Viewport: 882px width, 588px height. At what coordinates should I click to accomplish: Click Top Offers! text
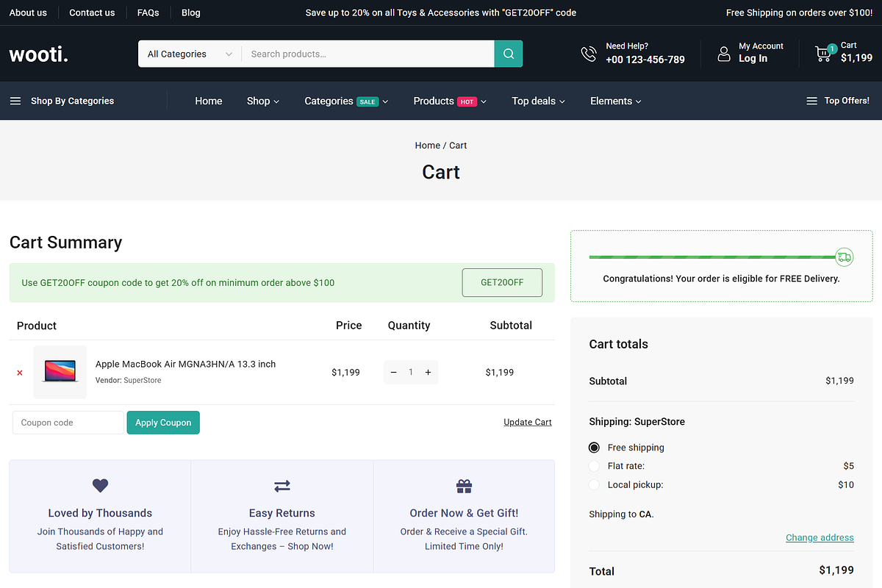coord(847,101)
